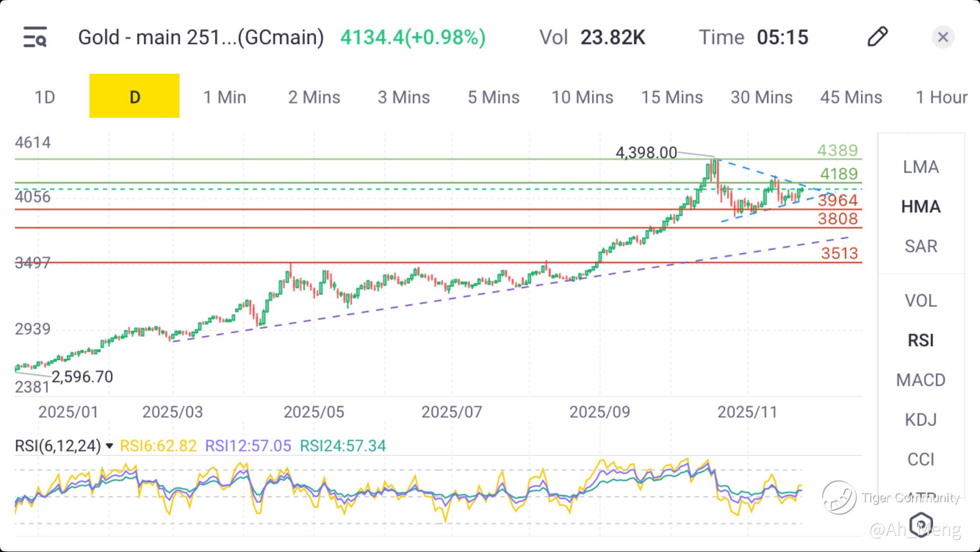980x552 pixels.
Task: Switch to the VOL sub-chart indicator
Action: [921, 301]
